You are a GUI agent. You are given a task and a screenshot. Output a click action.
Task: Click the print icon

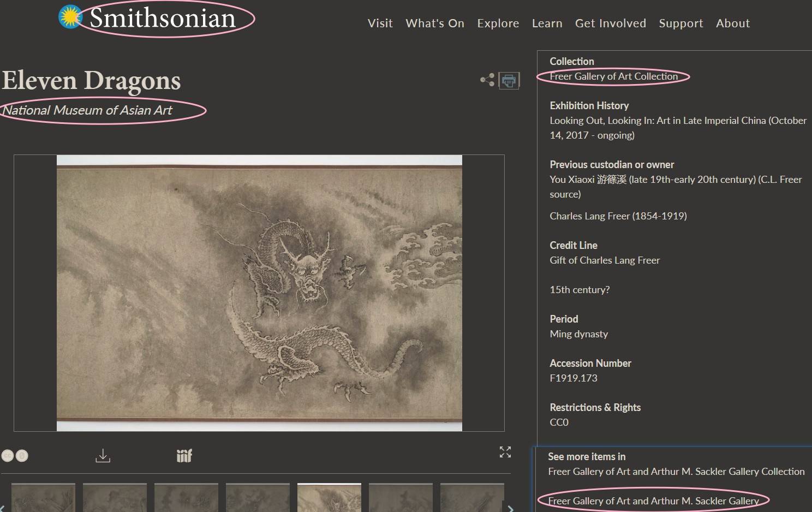(509, 81)
